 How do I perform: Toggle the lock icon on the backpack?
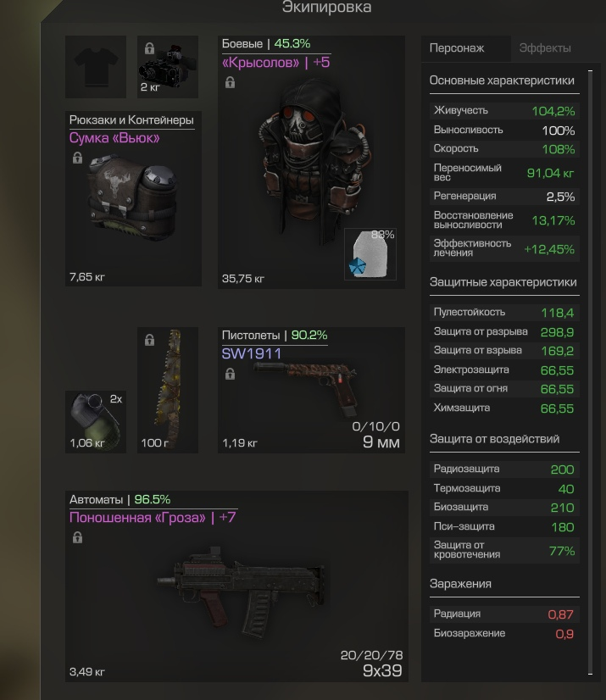tap(77, 158)
